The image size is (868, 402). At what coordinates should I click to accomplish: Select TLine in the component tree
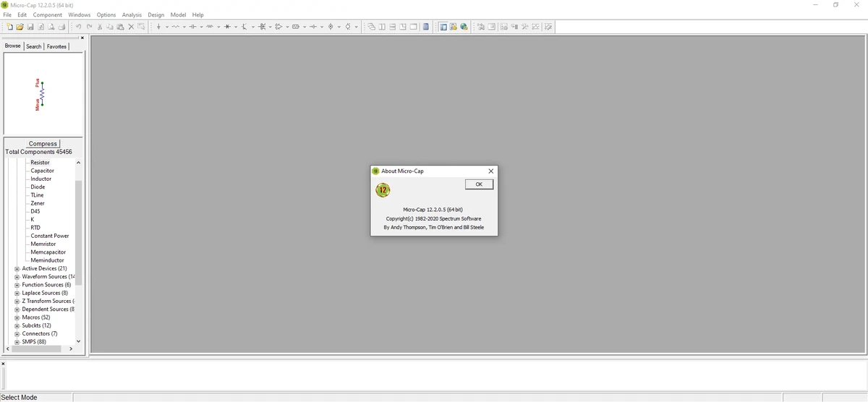pos(37,195)
